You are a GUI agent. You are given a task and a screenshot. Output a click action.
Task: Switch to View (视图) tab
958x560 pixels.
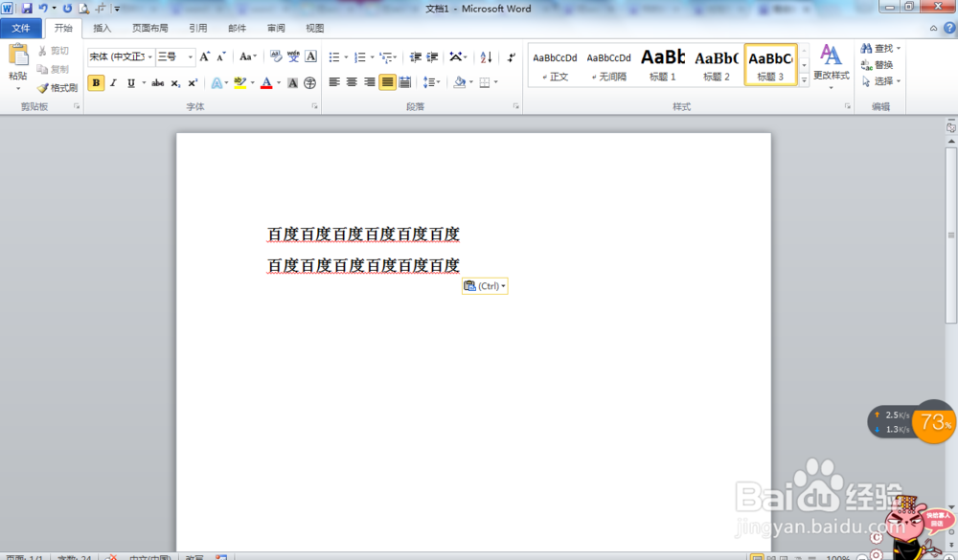(314, 28)
